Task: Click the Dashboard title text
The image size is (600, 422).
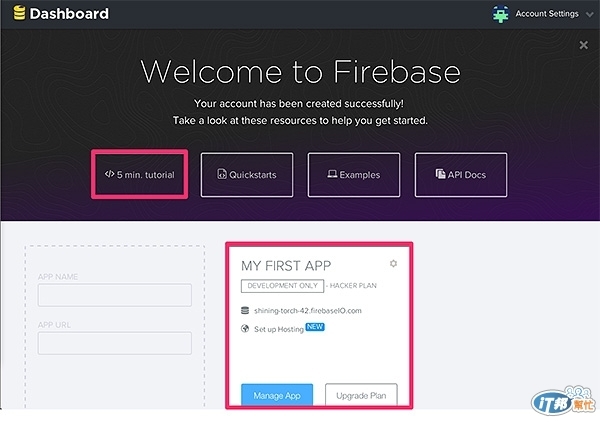Action: [69, 14]
